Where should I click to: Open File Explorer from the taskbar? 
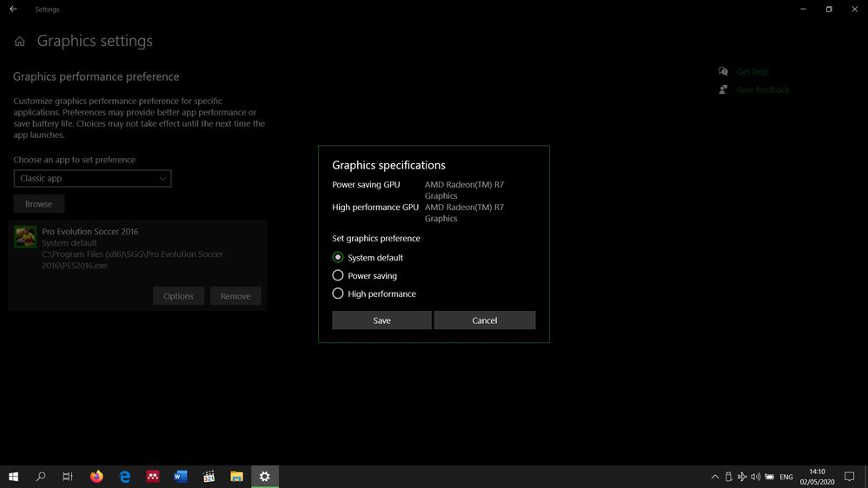(236, 477)
